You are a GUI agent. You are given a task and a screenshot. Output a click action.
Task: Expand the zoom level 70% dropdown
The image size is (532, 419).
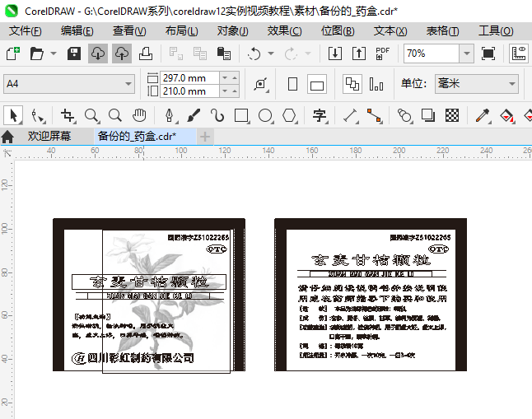coord(467,54)
